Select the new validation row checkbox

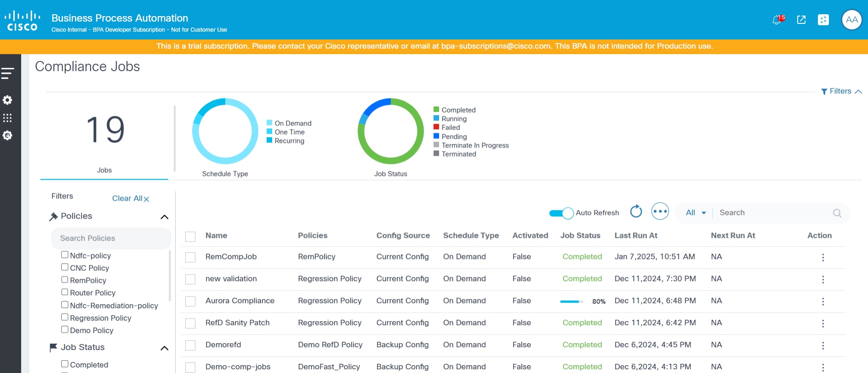click(190, 279)
